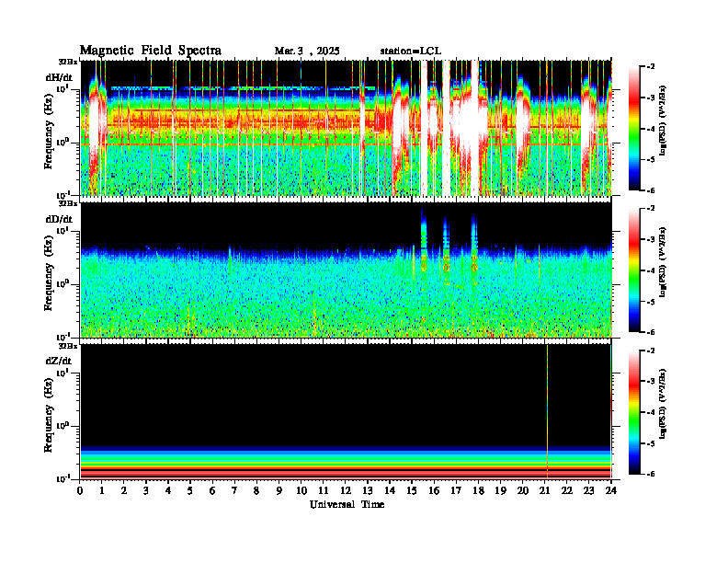Click the hour '2' tick label

click(x=124, y=491)
